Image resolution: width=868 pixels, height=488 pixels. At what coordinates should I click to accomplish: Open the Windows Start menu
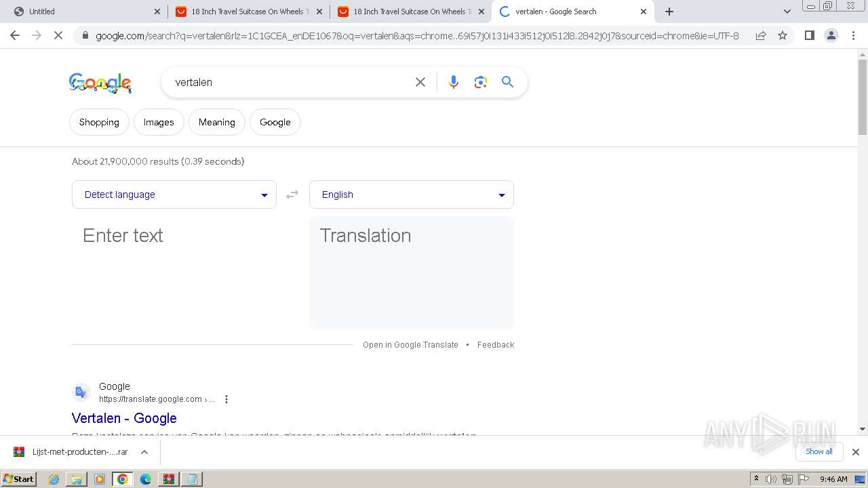pyautogui.click(x=19, y=479)
